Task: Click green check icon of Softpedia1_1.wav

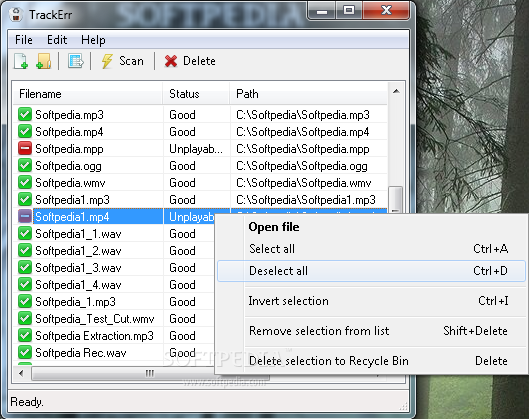Action: (25, 233)
